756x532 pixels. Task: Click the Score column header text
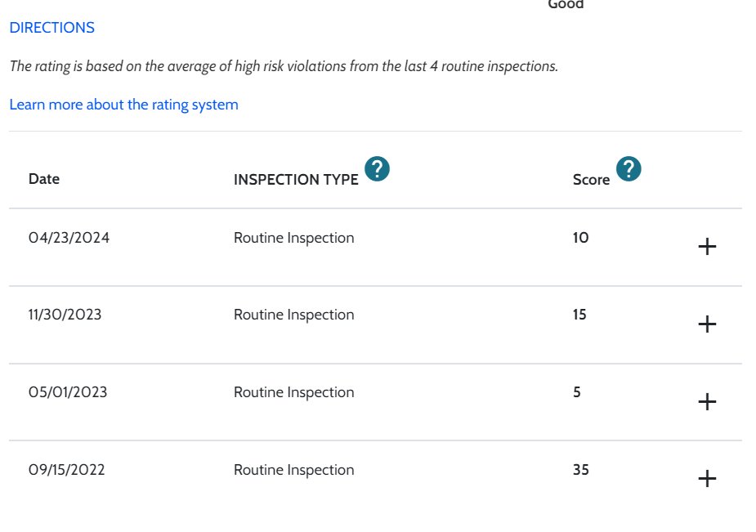click(591, 180)
